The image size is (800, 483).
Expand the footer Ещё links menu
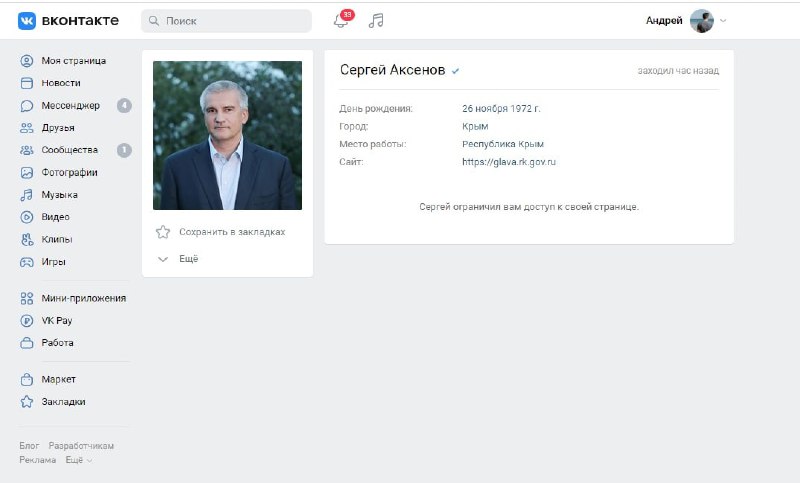point(79,460)
